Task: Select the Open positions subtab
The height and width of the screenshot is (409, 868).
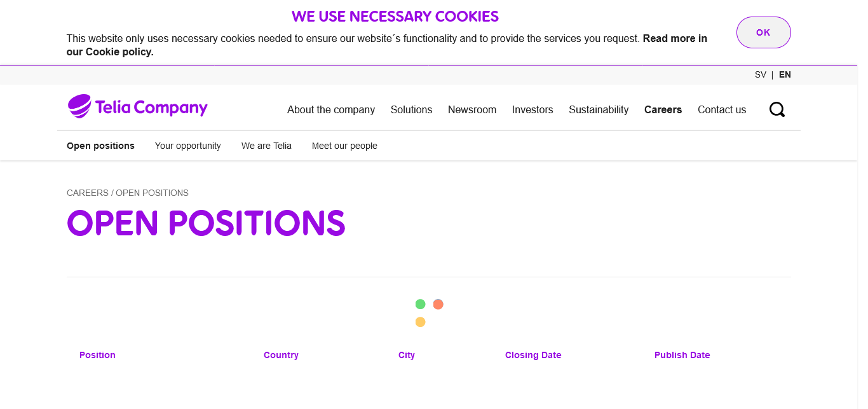Action: [100, 146]
